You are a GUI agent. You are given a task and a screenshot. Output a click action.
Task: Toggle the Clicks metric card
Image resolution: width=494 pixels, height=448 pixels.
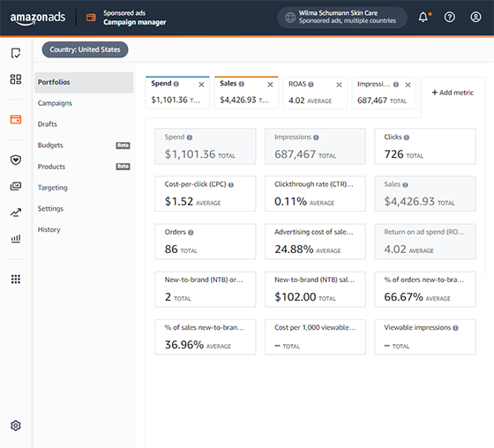[425, 146]
